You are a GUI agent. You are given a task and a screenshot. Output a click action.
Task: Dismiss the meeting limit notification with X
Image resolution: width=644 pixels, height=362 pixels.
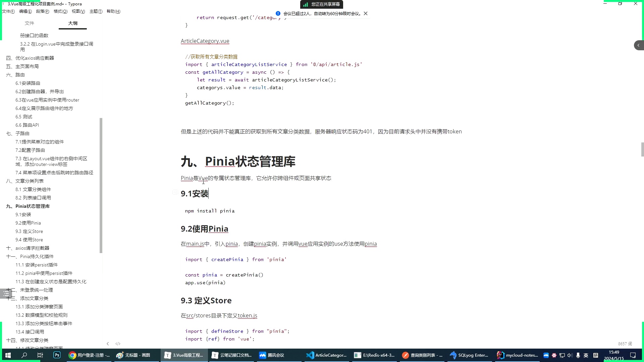click(366, 13)
